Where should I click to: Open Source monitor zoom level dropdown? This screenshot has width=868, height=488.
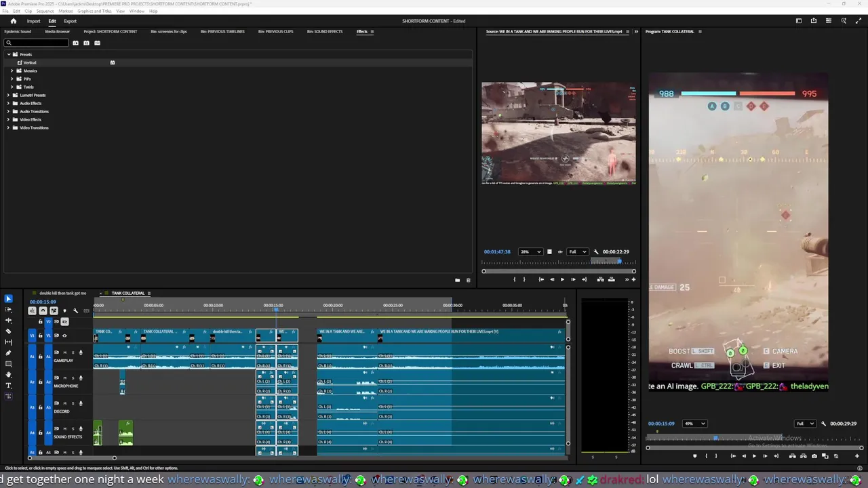point(530,252)
